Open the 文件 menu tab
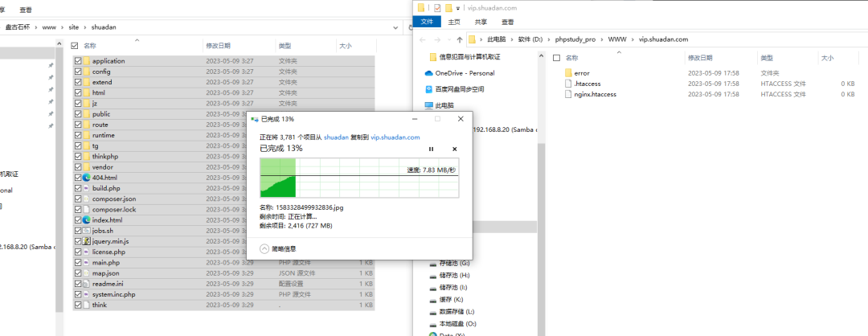This screenshot has width=868, height=336. click(428, 22)
